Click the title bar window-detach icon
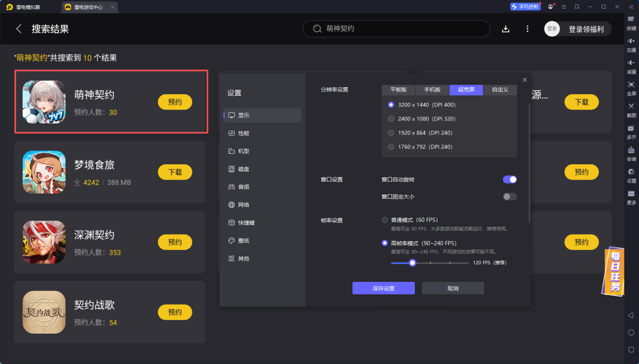 (x=577, y=7)
